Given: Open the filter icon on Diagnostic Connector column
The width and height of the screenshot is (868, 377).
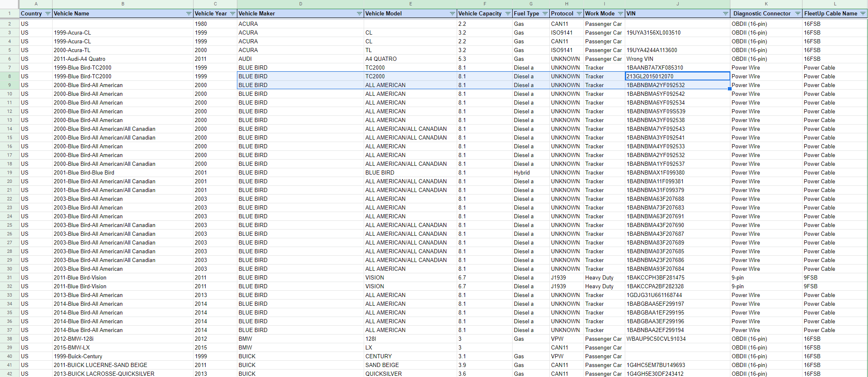Looking at the screenshot, I should [x=799, y=13].
